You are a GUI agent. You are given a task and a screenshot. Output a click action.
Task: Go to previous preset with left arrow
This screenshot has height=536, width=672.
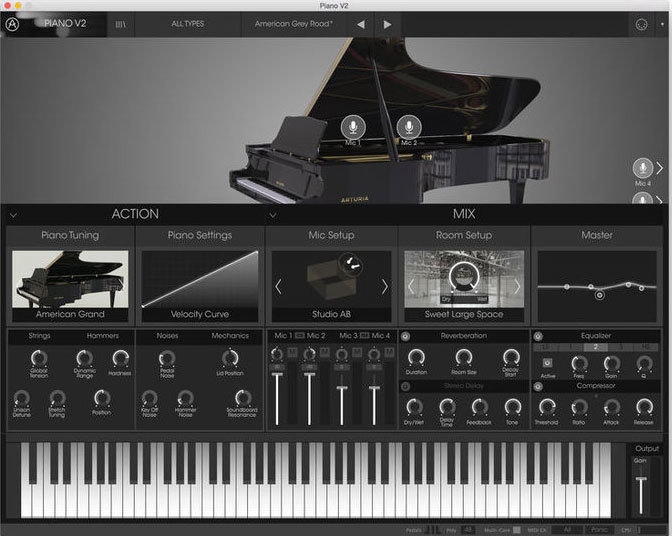click(361, 24)
